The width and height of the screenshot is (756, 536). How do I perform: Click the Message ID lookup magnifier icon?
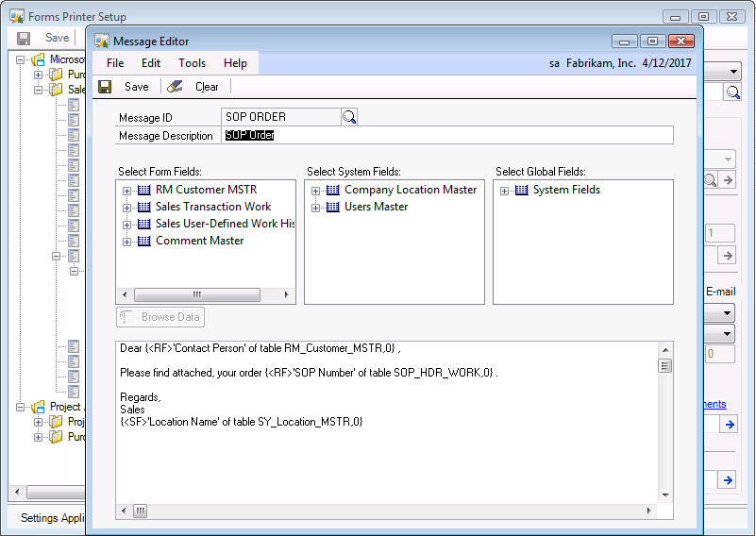click(x=349, y=117)
